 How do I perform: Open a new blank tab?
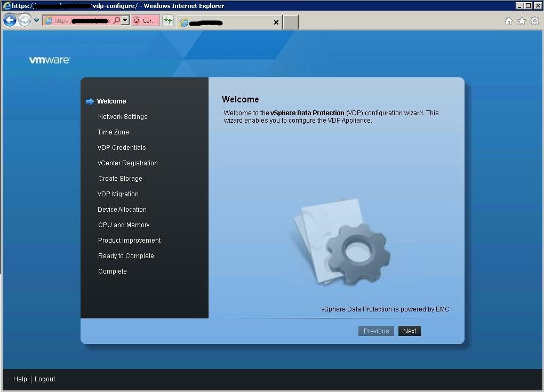click(x=290, y=22)
